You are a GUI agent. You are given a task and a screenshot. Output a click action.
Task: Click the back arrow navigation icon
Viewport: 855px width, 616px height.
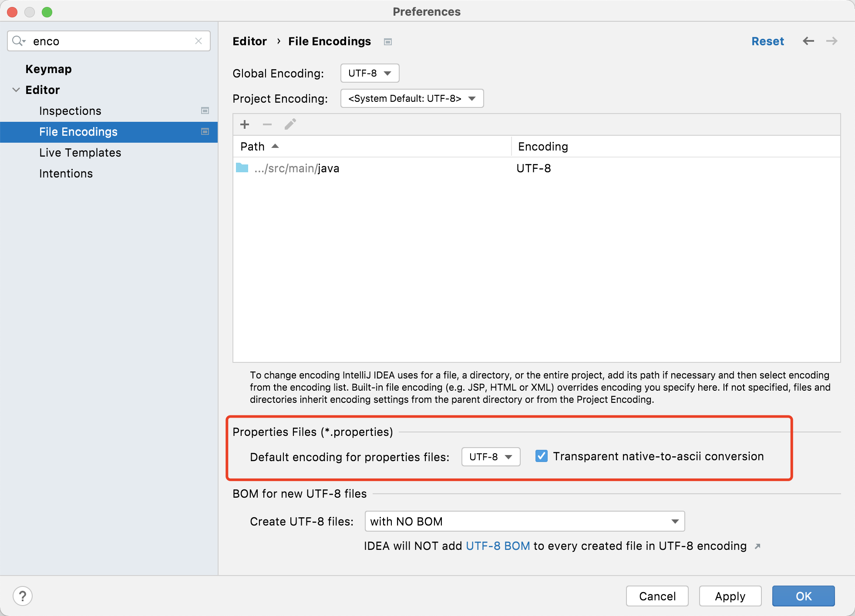coord(808,41)
